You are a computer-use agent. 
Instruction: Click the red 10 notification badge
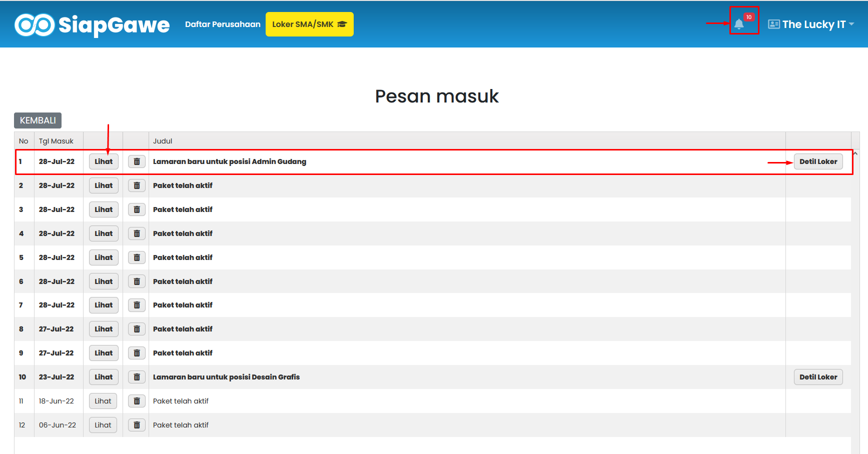coord(749,17)
